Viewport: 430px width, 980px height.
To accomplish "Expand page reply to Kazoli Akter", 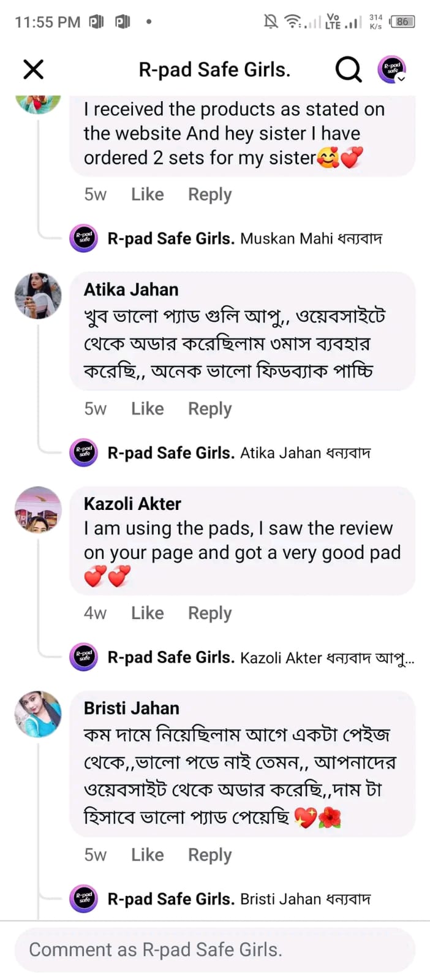I will [327, 658].
